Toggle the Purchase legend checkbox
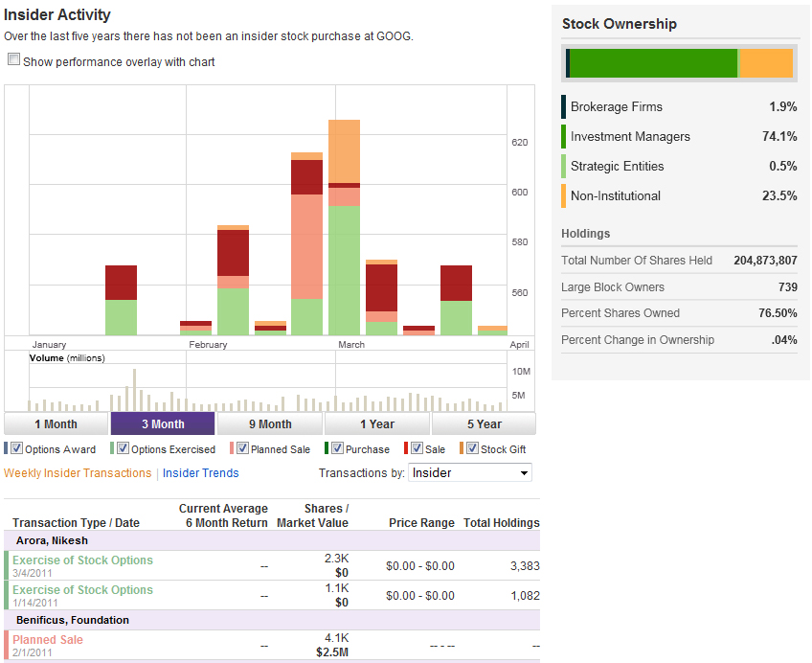Screen dimensions: 812x663 pyautogui.click(x=336, y=448)
